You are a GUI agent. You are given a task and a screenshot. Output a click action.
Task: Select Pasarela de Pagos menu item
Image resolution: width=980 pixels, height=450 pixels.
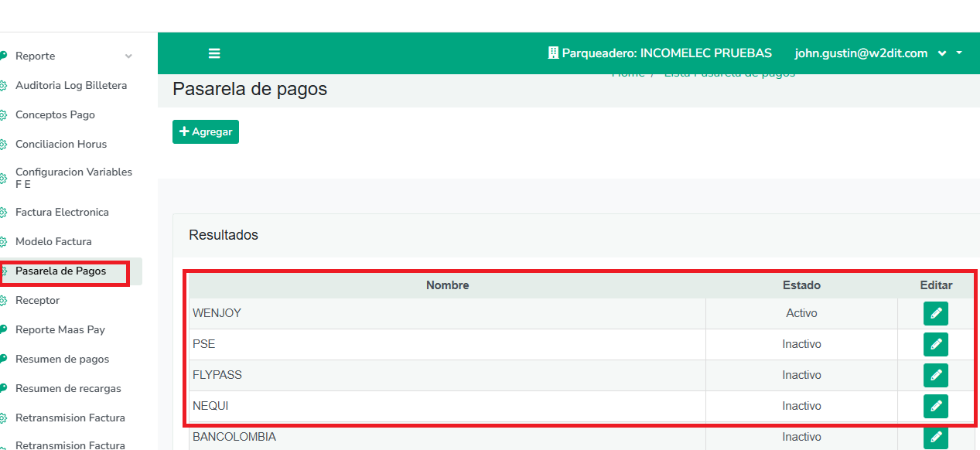click(x=61, y=271)
